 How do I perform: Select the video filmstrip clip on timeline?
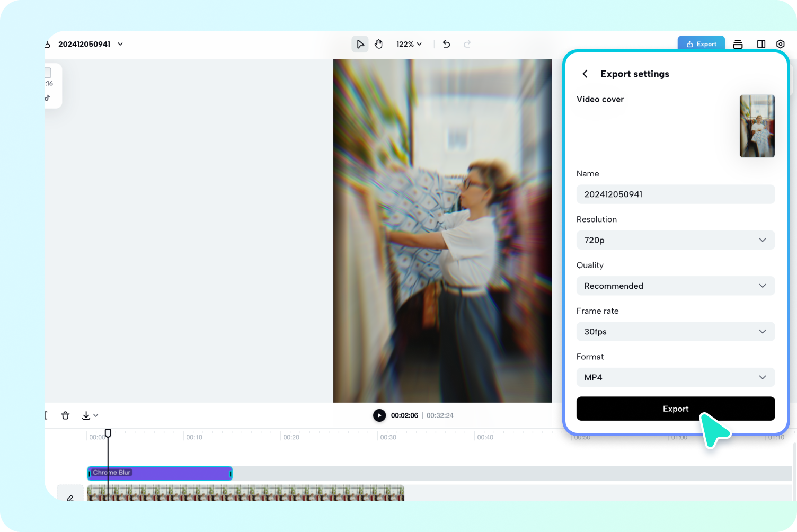[x=246, y=493]
